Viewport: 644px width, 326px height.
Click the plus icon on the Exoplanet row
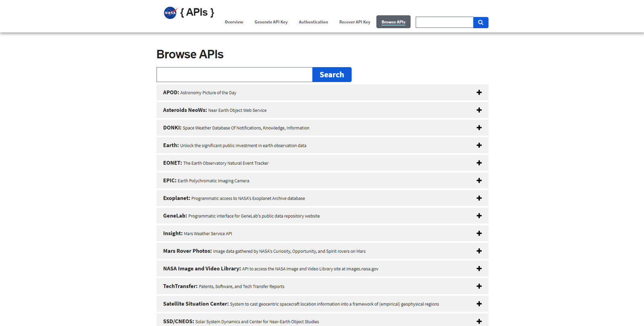(479, 198)
